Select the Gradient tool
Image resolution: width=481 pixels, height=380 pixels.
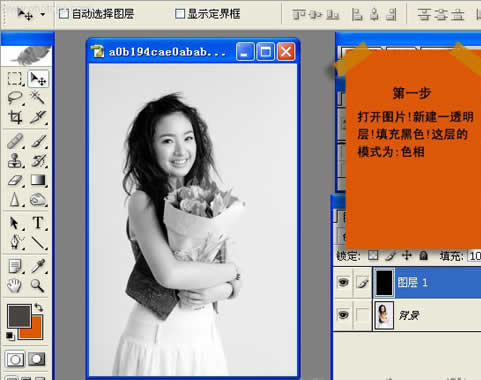(38, 180)
